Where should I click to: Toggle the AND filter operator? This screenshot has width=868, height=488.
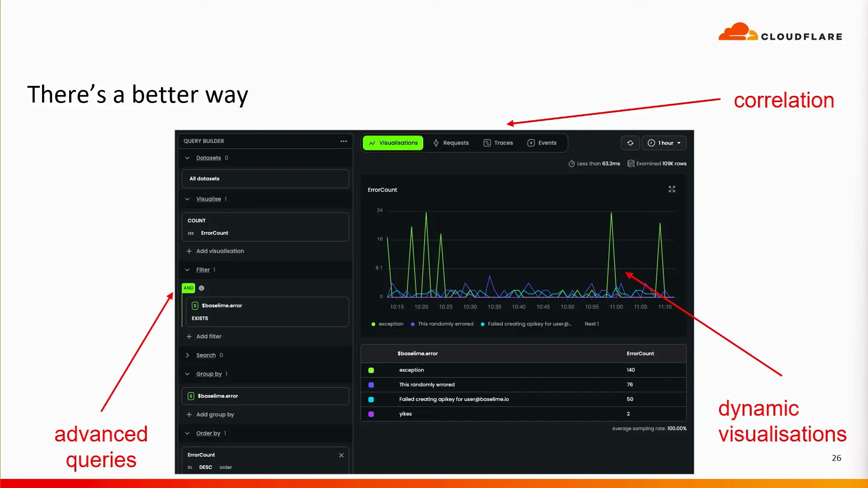click(188, 288)
